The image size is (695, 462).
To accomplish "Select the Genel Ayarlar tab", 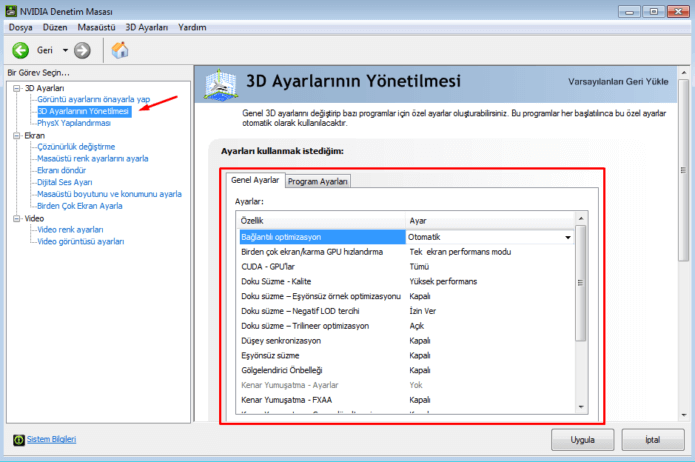I will [255, 180].
